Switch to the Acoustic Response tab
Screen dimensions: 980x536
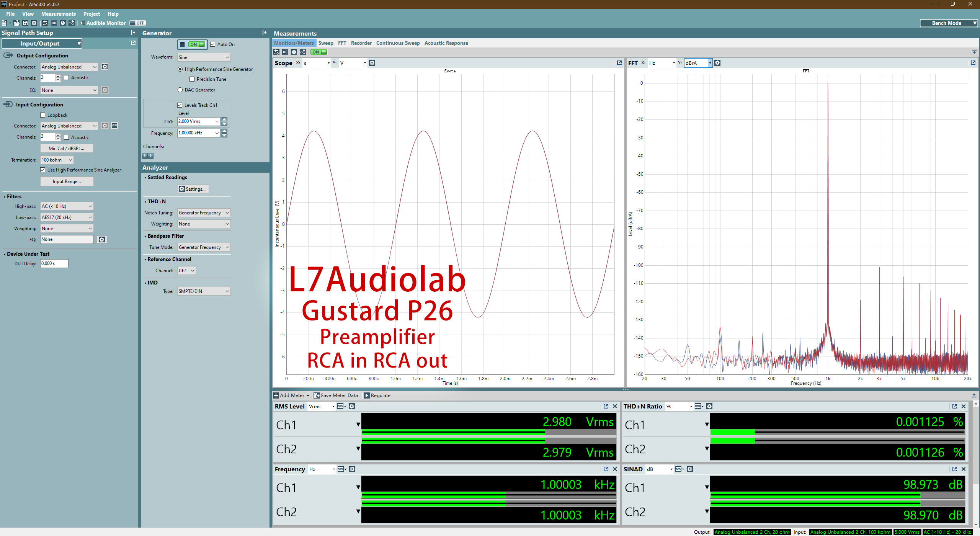coord(446,43)
